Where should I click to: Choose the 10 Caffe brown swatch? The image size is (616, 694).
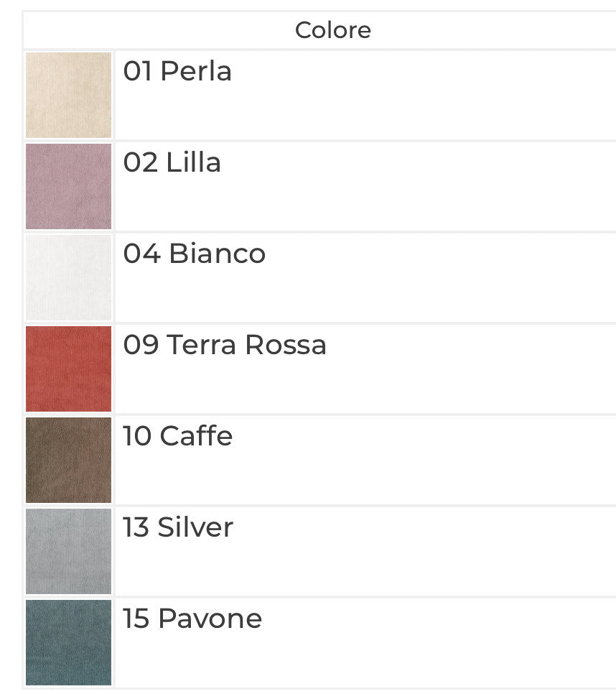pos(68,460)
